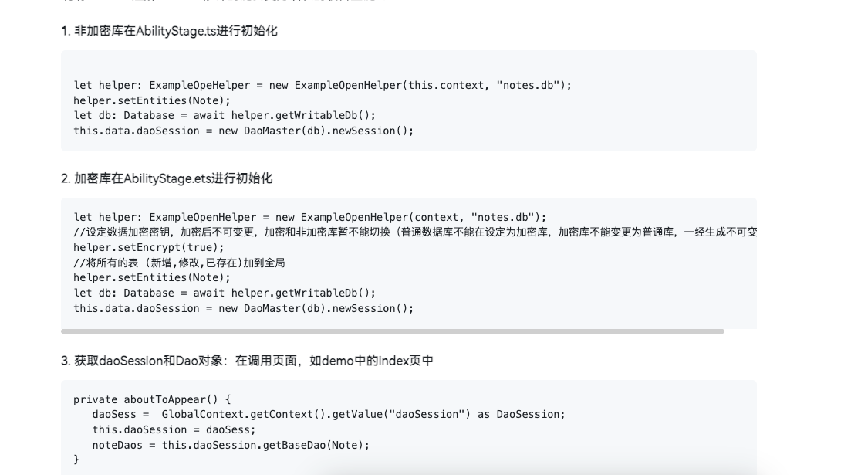Click heading '2. 加密库在AbilityStage.ets进行初始化'
Image resolution: width=868 pixels, height=475 pixels.
[x=167, y=178]
